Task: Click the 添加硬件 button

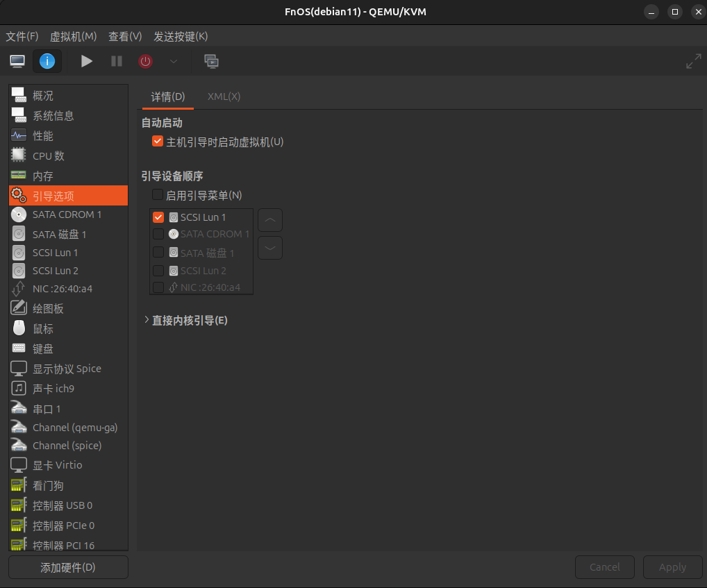Action: tap(68, 567)
